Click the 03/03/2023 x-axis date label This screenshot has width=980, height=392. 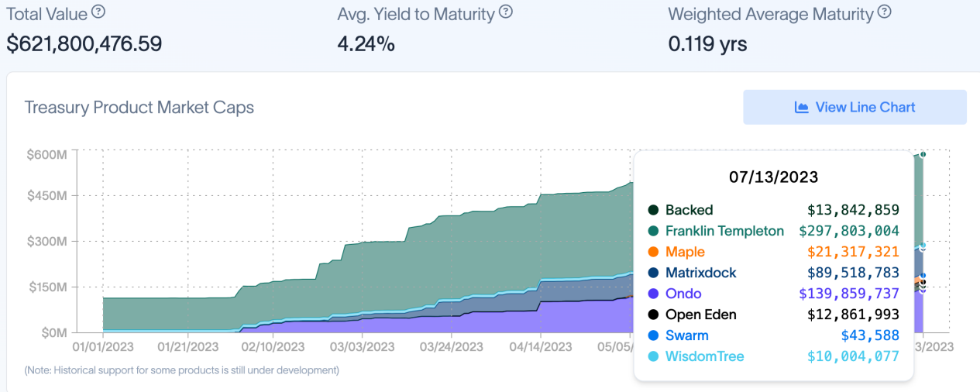[363, 346]
